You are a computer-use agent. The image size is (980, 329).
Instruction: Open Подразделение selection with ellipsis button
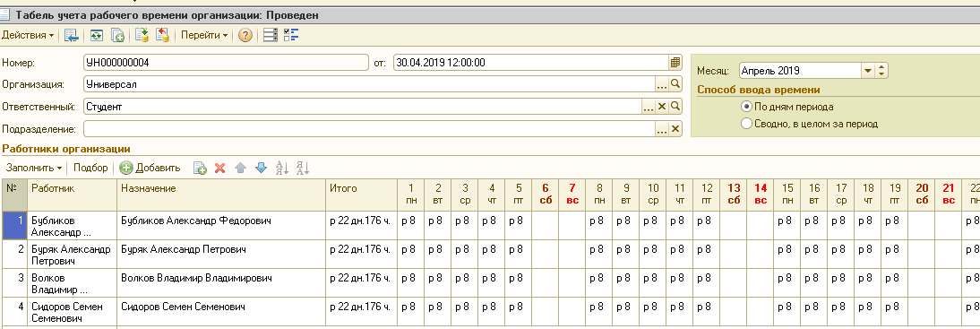[x=662, y=129]
